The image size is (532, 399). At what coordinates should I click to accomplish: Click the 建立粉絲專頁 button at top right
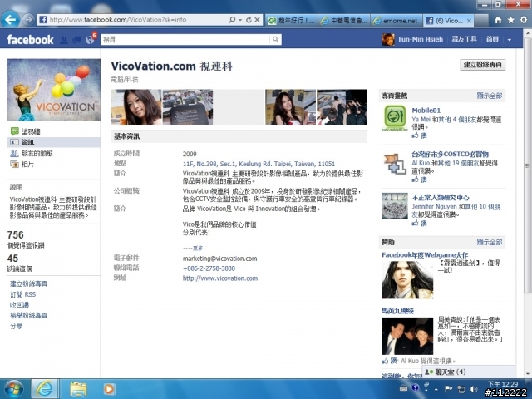coord(482,65)
